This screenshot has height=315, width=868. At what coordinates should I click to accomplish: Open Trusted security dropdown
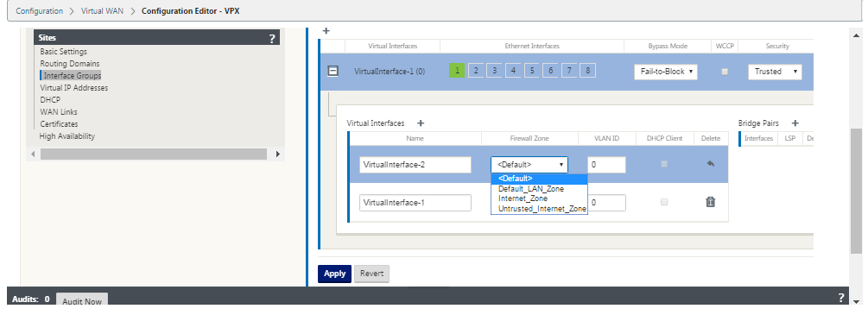[775, 72]
